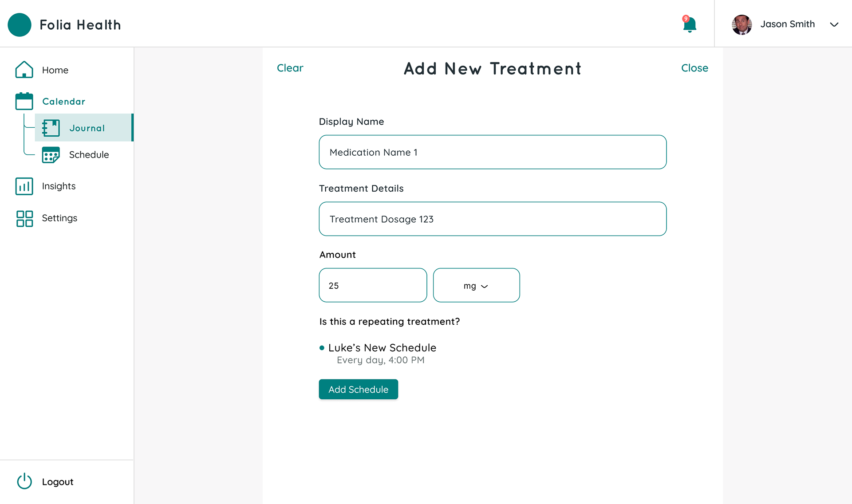Go to the Insights menu item
The image size is (852, 504).
pyautogui.click(x=59, y=186)
